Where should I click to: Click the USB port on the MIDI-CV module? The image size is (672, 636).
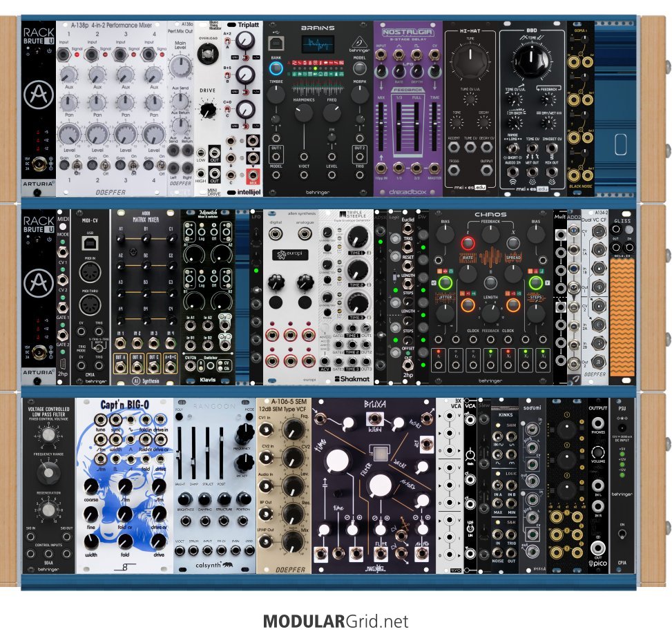click(x=90, y=244)
